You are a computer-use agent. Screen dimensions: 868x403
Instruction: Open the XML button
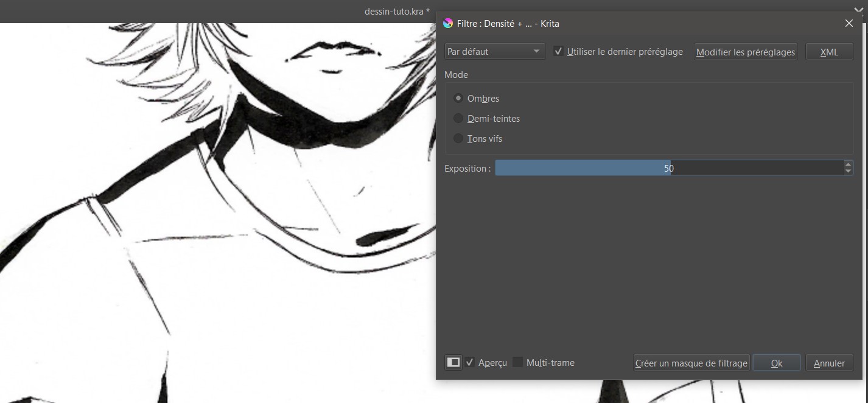click(829, 52)
